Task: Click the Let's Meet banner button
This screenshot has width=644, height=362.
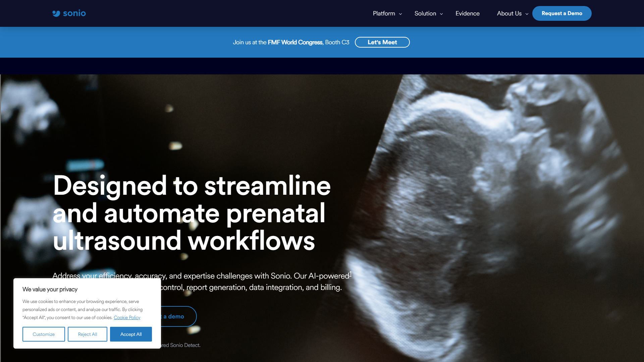Action: click(382, 42)
